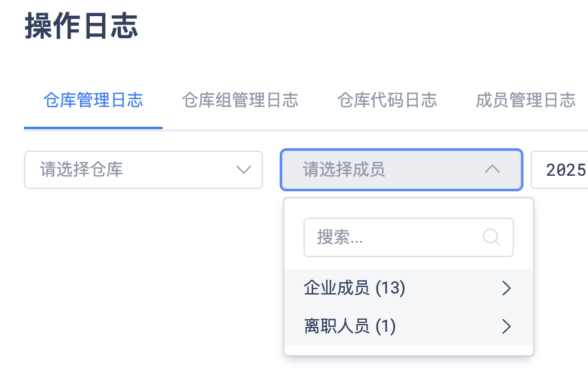
Task: Click the 操作日志 page heading
Action: pyautogui.click(x=82, y=27)
